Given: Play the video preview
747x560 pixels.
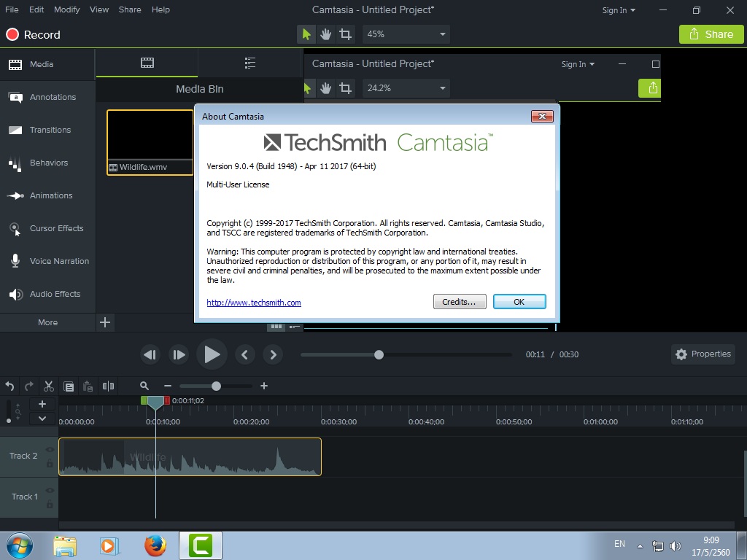Looking at the screenshot, I should click(212, 355).
